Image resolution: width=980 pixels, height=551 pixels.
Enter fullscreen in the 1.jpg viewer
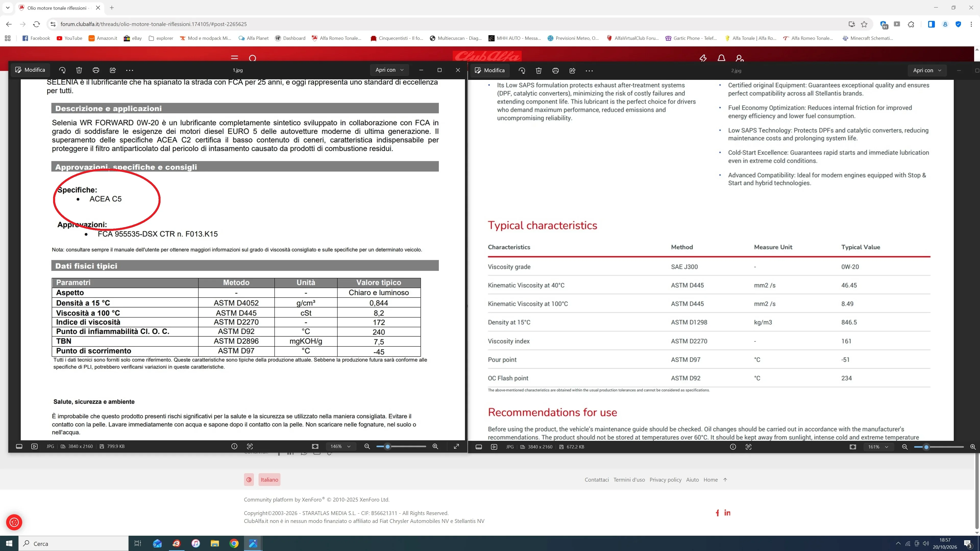(x=457, y=446)
